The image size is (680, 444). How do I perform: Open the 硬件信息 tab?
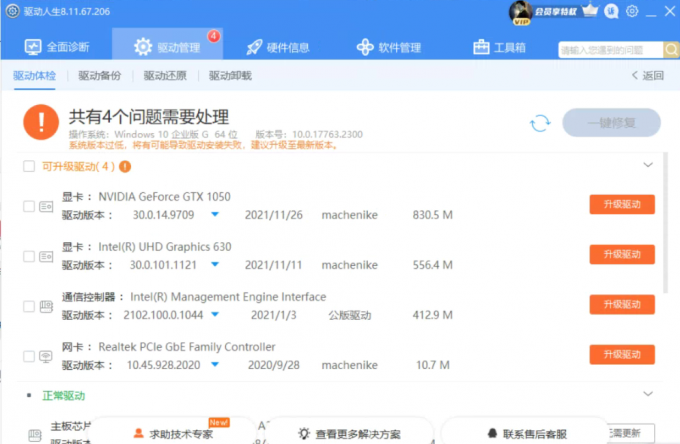278,47
